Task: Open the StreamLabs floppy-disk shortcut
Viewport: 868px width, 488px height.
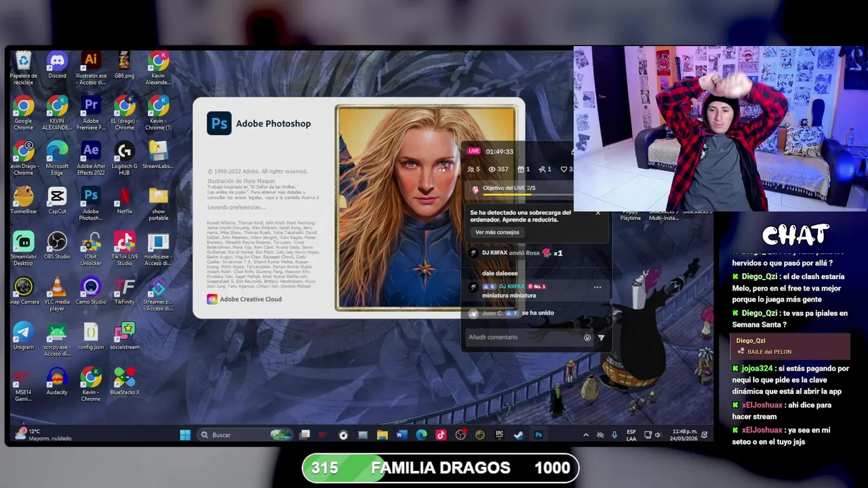Action: 158,155
